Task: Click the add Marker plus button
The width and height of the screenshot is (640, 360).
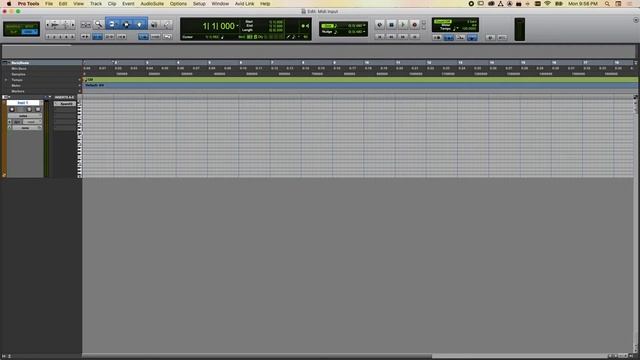Action: [80, 91]
